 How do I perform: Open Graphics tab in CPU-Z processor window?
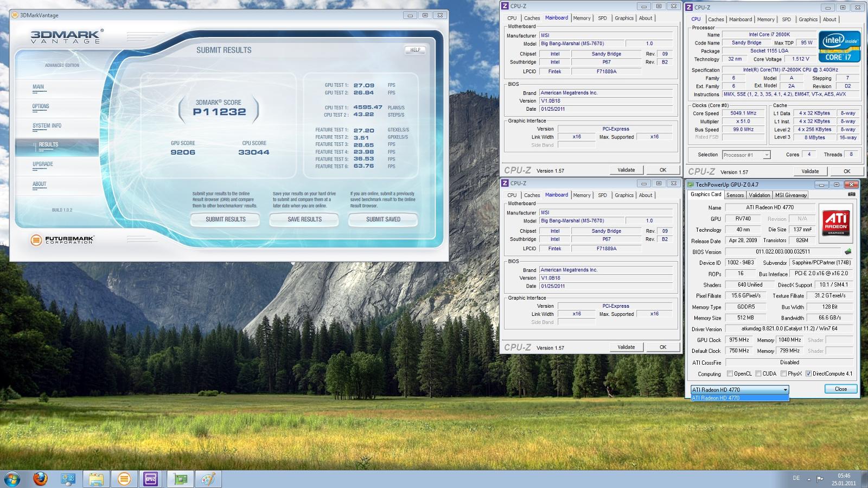tap(808, 20)
